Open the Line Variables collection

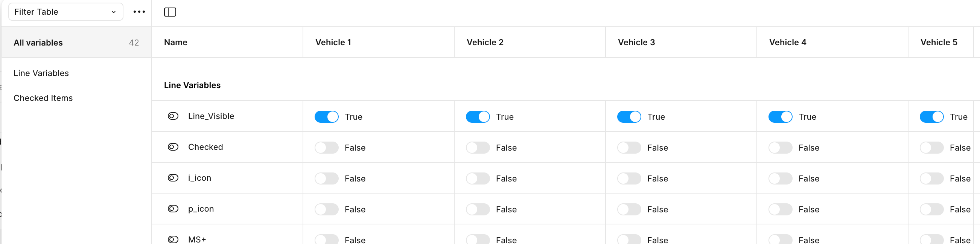coord(41,73)
